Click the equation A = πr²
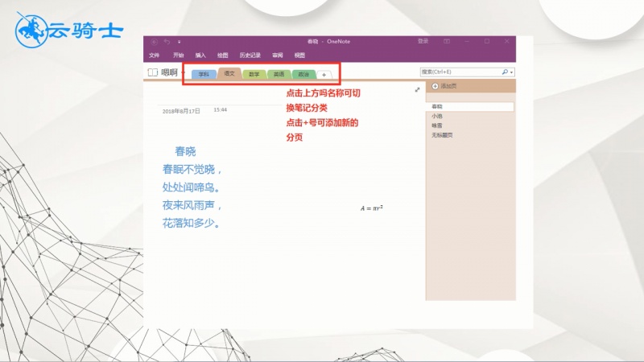The height and width of the screenshot is (362, 644). [x=372, y=208]
